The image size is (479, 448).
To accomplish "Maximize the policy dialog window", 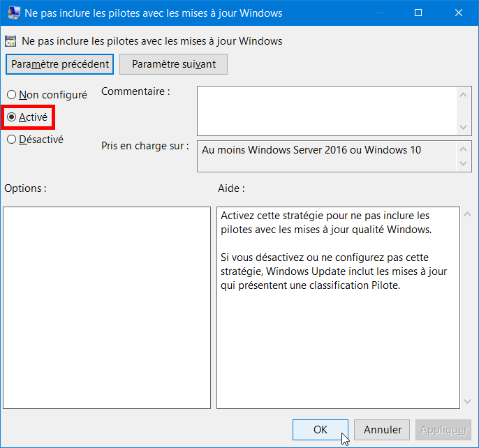I will point(418,13).
